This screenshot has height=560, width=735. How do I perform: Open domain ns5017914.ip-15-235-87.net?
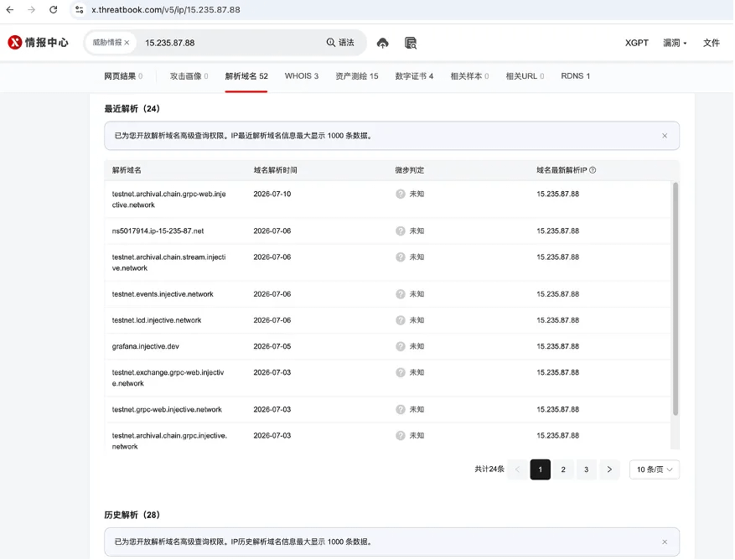[158, 231]
